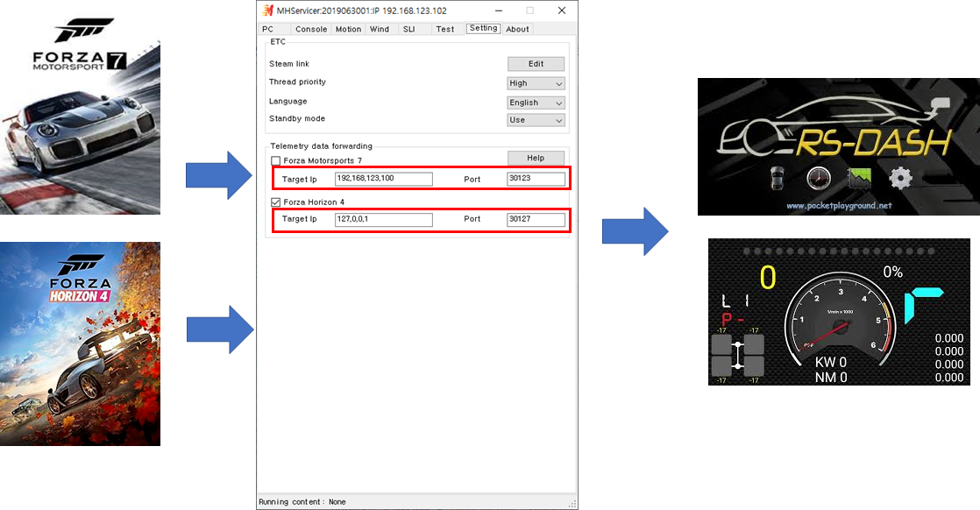Click the Forza Horizon 4 cover image
Image resolution: width=980 pixels, height=510 pixels.
[x=80, y=344]
